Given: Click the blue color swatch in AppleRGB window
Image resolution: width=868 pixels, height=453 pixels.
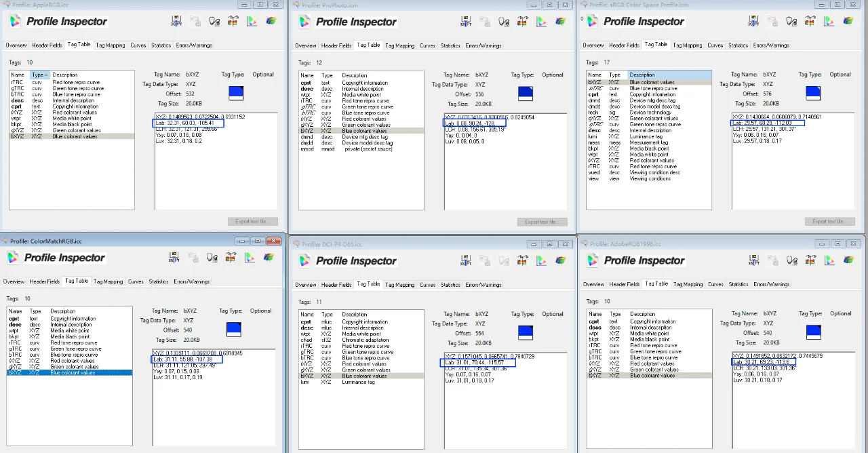Looking at the screenshot, I should [x=236, y=93].
